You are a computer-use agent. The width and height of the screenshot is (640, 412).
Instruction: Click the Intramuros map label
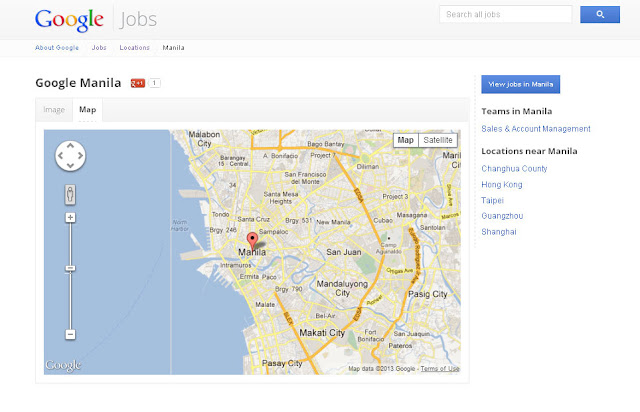point(236,265)
